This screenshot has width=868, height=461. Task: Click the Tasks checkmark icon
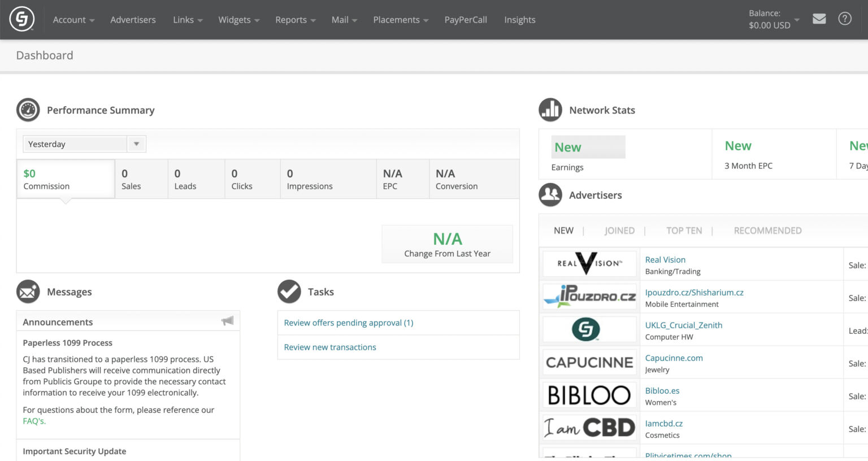point(289,292)
